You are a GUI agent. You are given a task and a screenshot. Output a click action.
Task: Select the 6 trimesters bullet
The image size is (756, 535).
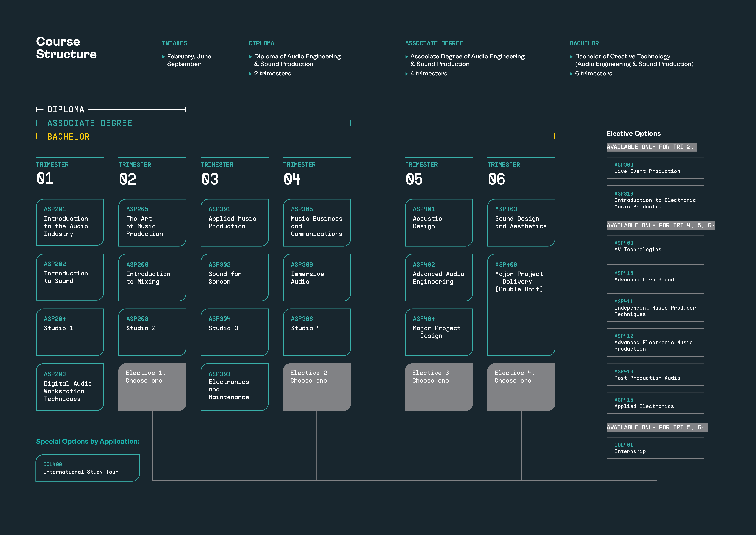click(x=593, y=74)
